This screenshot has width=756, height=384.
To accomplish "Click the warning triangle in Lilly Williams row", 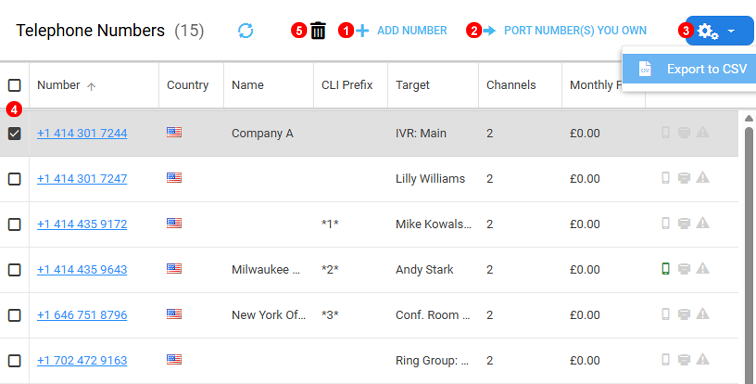I will click(703, 177).
